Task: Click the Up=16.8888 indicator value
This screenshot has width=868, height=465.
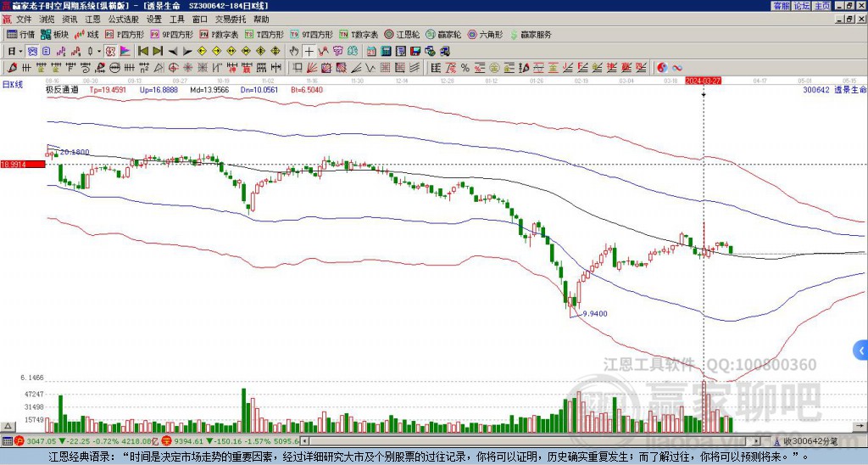Action: pyautogui.click(x=159, y=89)
